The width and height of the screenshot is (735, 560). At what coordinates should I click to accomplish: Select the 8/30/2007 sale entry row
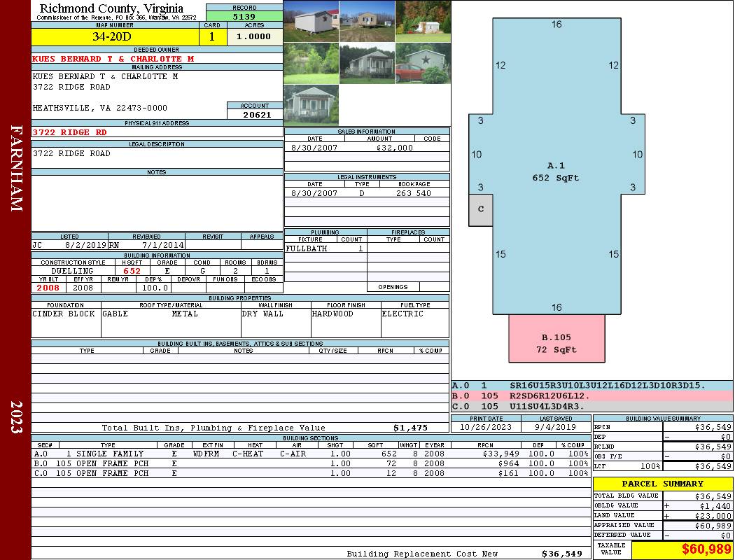coord(367,148)
